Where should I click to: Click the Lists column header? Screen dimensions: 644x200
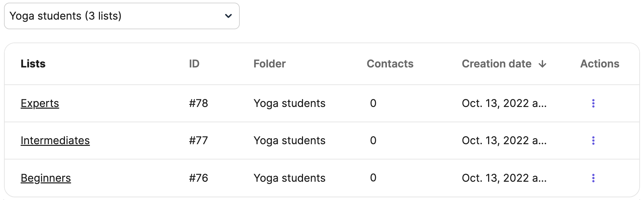(x=33, y=64)
